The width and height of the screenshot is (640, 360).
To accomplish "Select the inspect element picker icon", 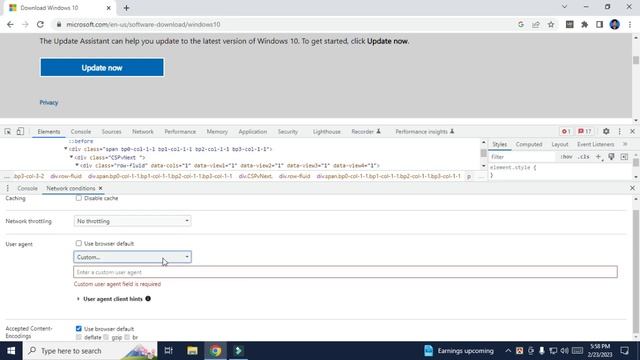I will [8, 131].
